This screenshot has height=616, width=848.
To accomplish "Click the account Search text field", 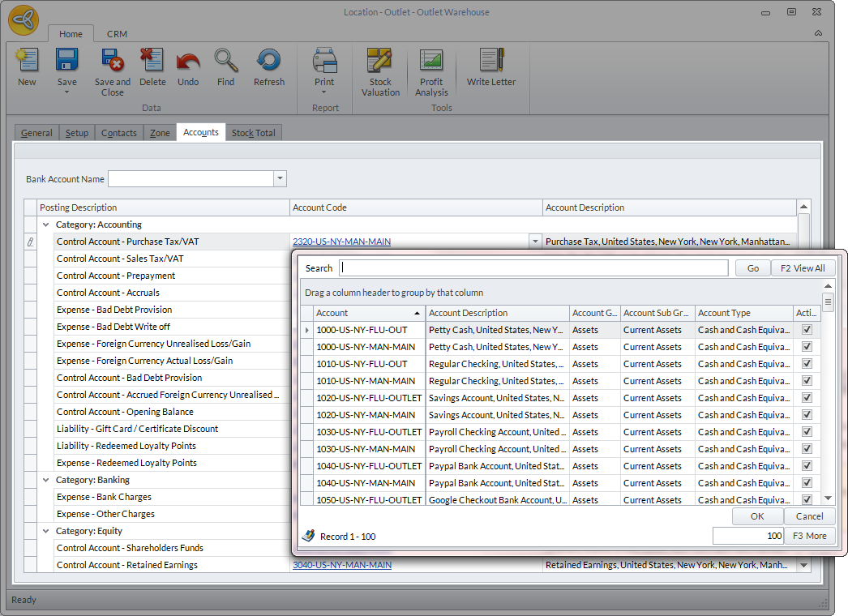I will [533, 268].
